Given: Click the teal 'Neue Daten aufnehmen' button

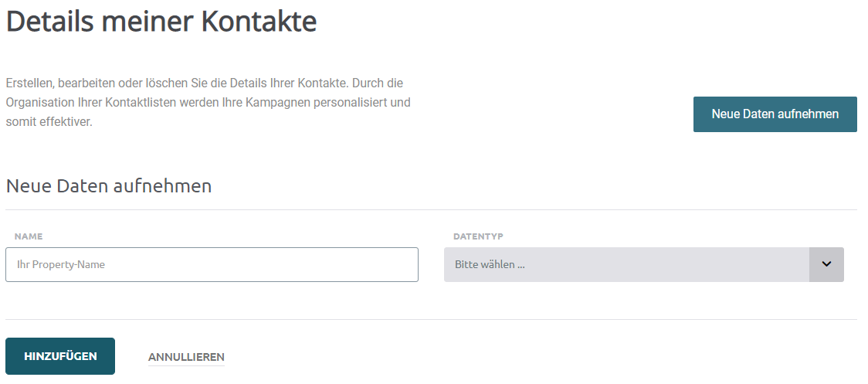Looking at the screenshot, I should pyautogui.click(x=775, y=114).
